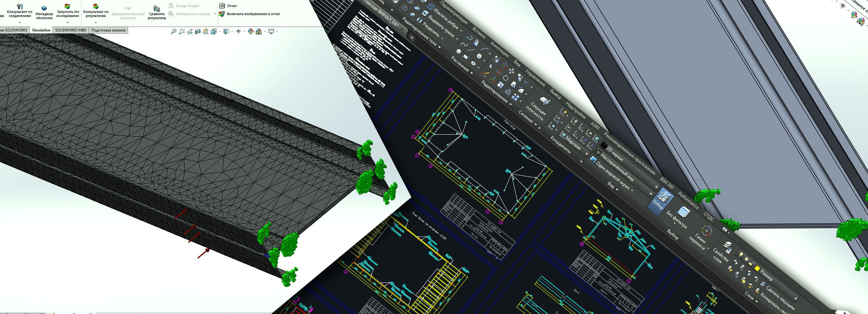This screenshot has width=868, height=314.
Task: Click Сравнить результаты icon
Action: 157,13
